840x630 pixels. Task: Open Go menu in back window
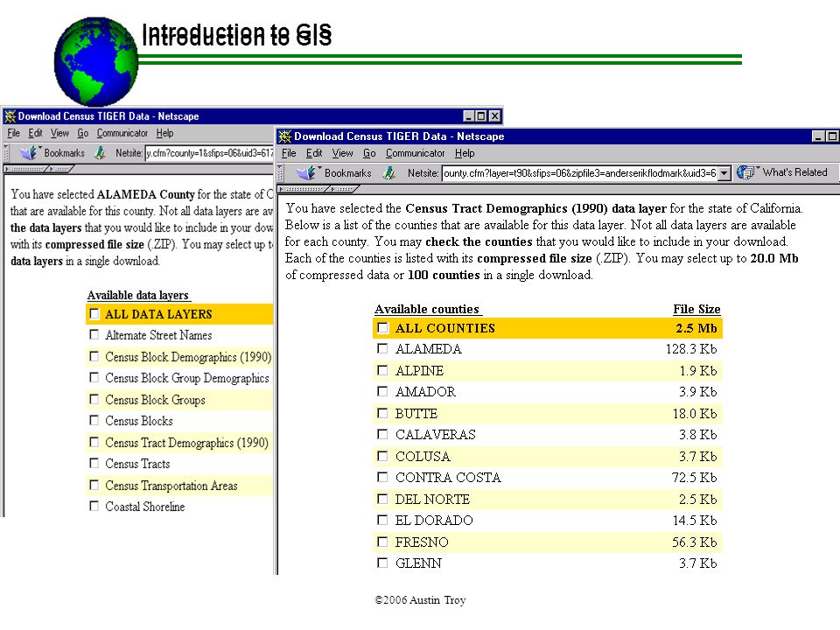[x=82, y=133]
